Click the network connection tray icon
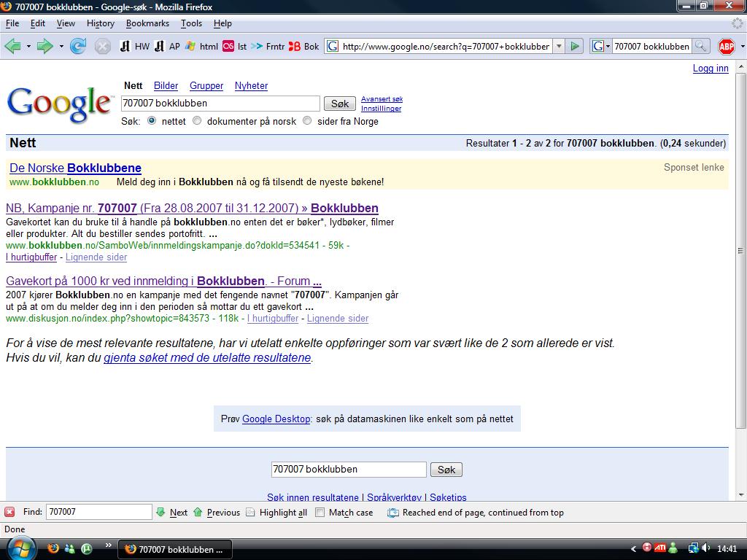The height and width of the screenshot is (560, 747). pyautogui.click(x=693, y=548)
